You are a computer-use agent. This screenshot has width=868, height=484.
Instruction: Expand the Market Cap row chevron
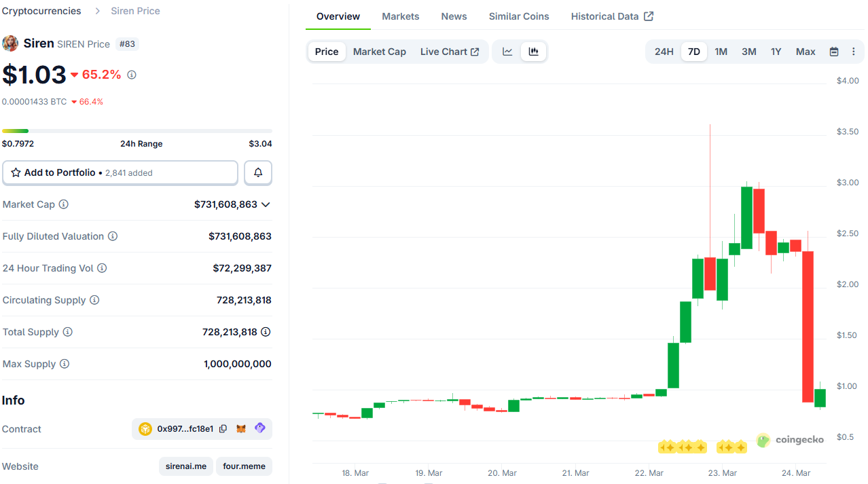pos(266,204)
